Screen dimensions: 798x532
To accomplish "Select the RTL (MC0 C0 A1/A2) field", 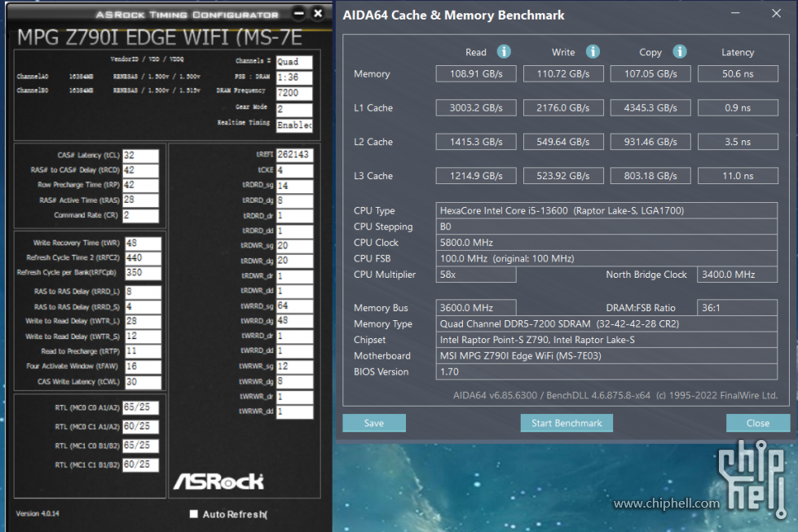I will click(x=140, y=408).
